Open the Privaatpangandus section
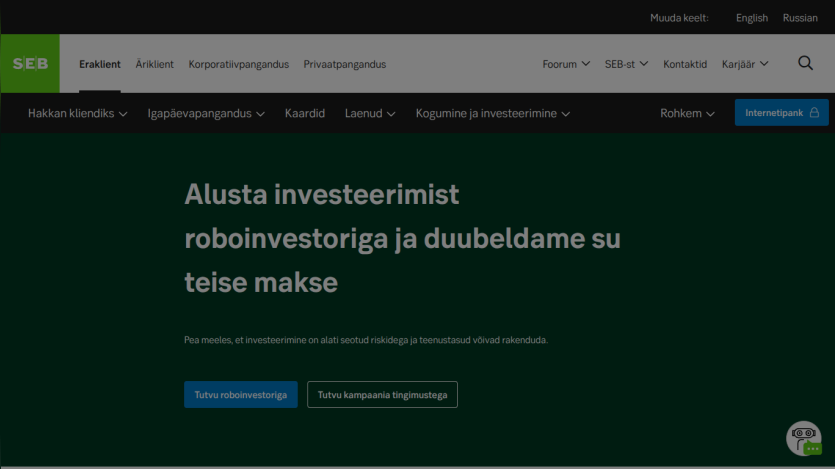This screenshot has width=835, height=469. (x=345, y=64)
